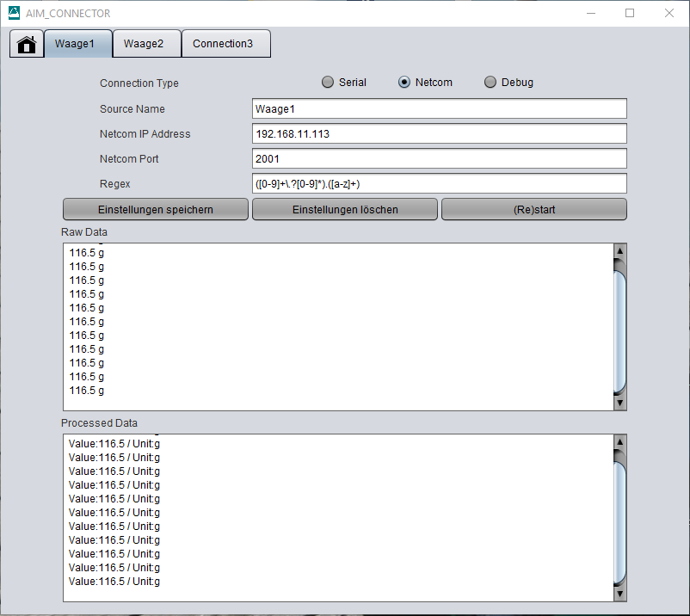Click the AIM_CONNECTOR app icon in title bar

click(15, 14)
